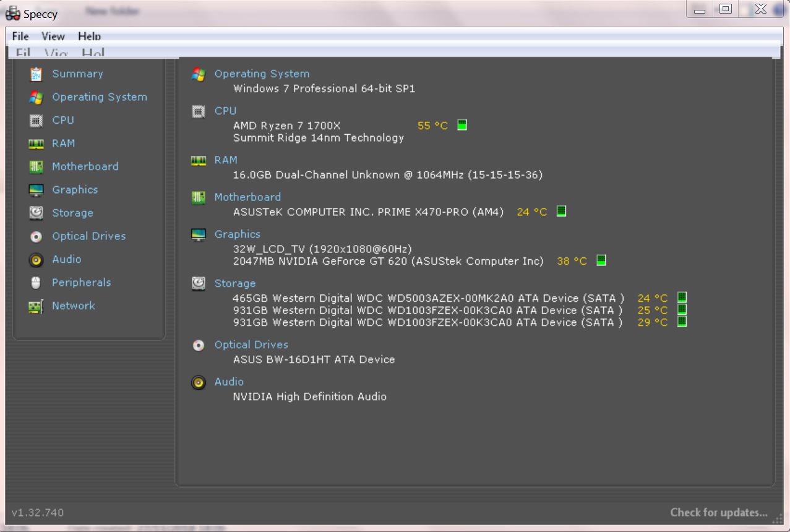Click Check for updates link
The height and width of the screenshot is (532, 790).
coord(718,512)
